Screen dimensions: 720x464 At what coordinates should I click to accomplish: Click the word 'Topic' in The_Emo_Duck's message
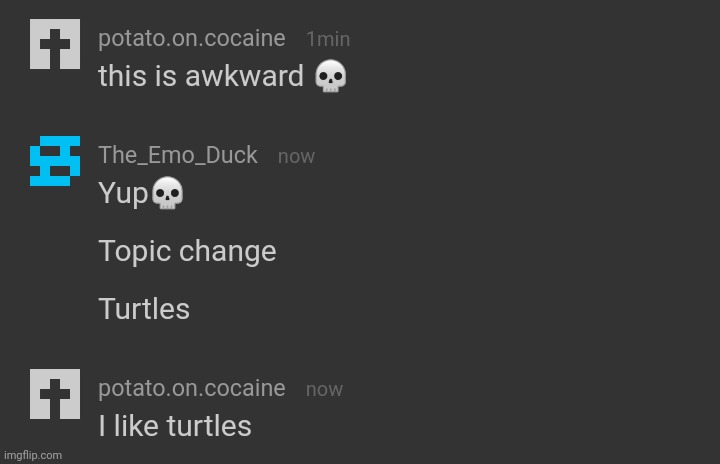click(133, 251)
